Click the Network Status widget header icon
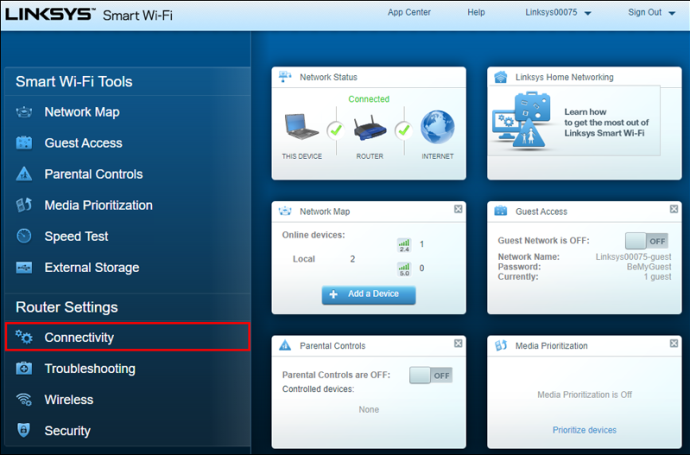The height and width of the screenshot is (455, 690). [285, 77]
